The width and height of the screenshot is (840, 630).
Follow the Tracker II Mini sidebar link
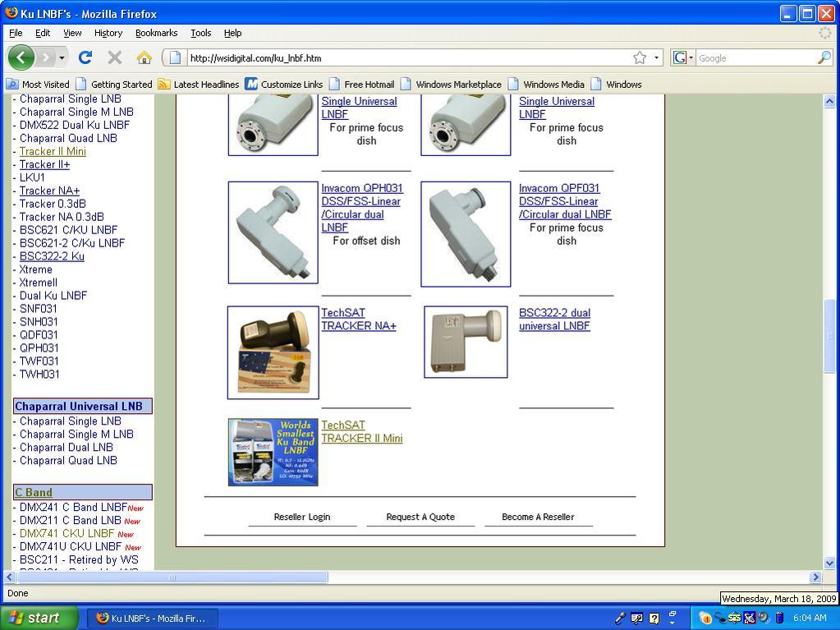(x=53, y=151)
